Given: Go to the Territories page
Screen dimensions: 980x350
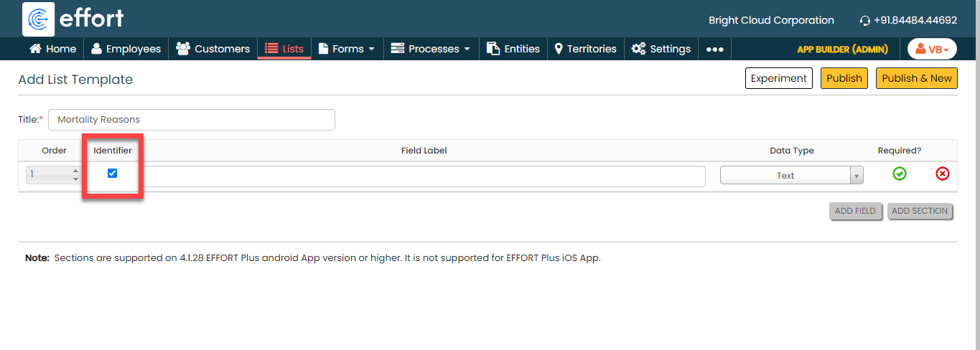Looking at the screenshot, I should 585,49.
